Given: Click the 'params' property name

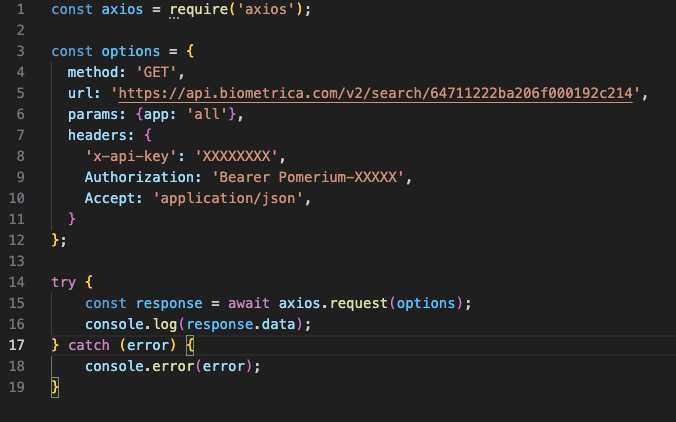Looking at the screenshot, I should pos(93,114).
